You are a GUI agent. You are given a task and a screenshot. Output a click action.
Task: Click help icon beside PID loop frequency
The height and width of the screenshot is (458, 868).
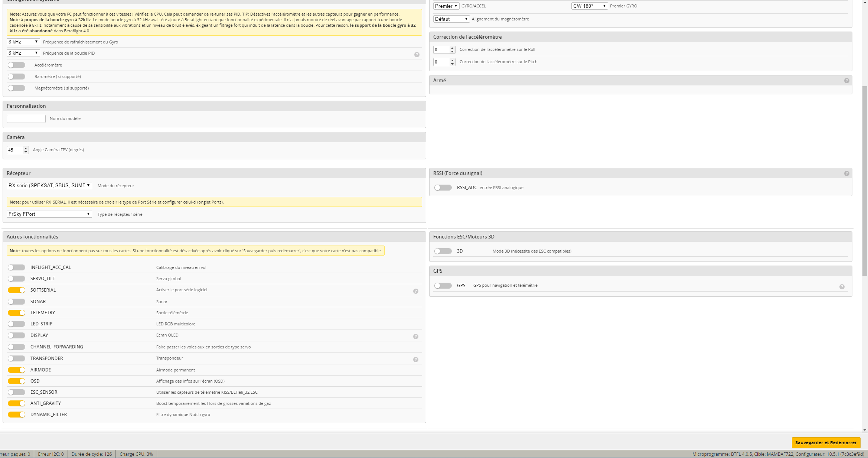[417, 55]
